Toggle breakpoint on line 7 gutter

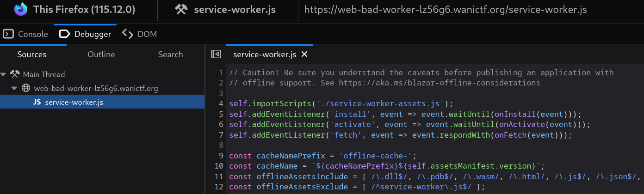click(x=221, y=135)
